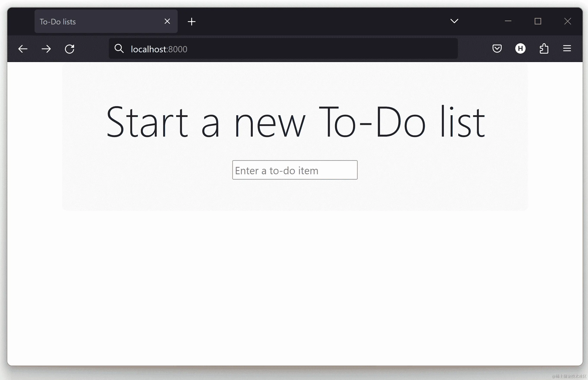Viewport: 588px width, 380px height.
Task: Expand the list-all-tabs chevron
Action: pyautogui.click(x=454, y=21)
